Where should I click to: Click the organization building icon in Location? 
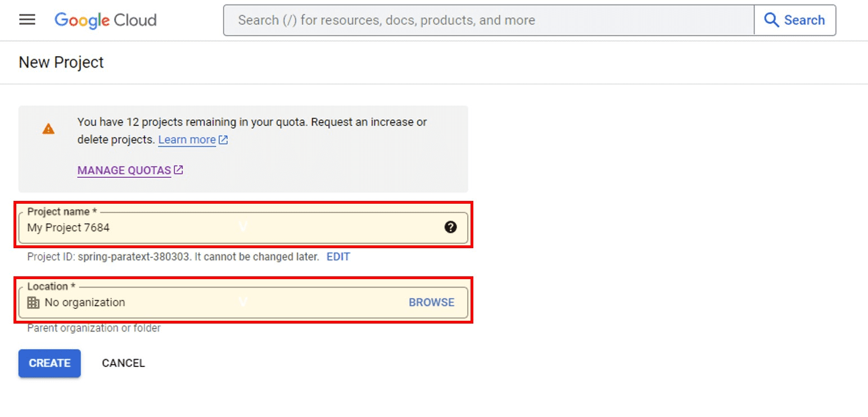coord(34,303)
